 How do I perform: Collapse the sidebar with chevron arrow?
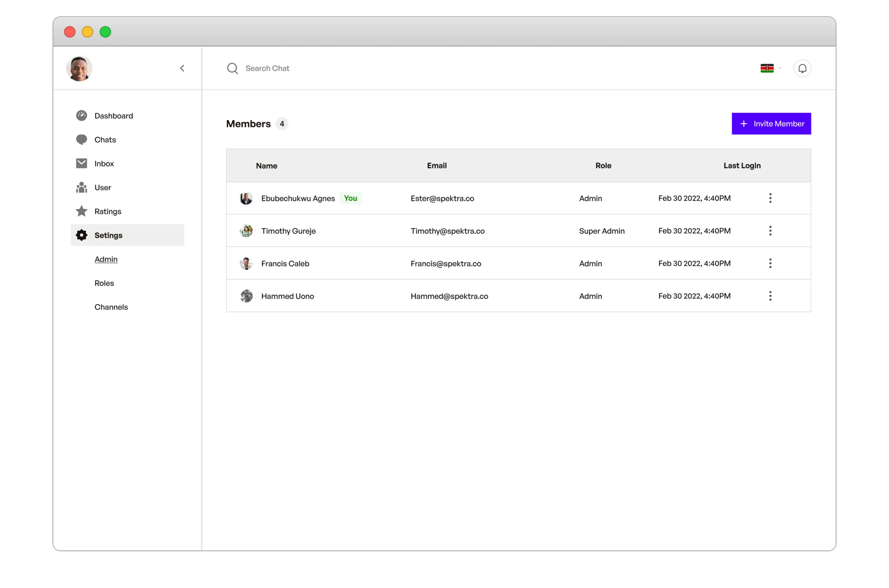click(182, 68)
